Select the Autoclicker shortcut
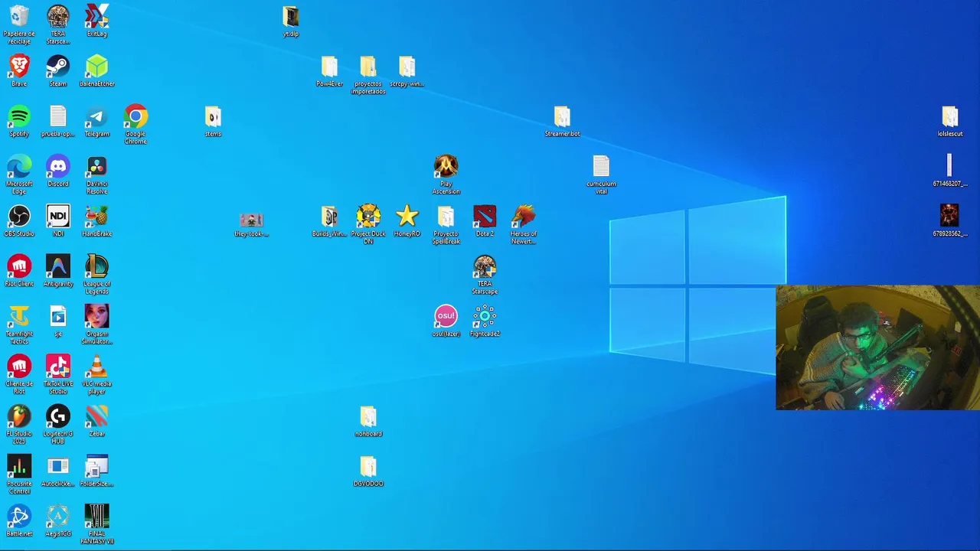The image size is (980, 551). tap(57, 466)
